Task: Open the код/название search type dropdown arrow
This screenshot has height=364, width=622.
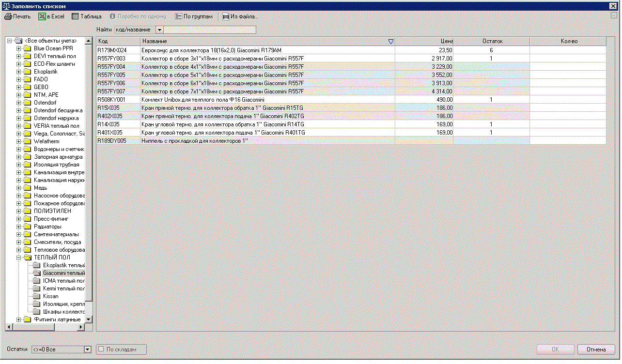Action: 159,30
